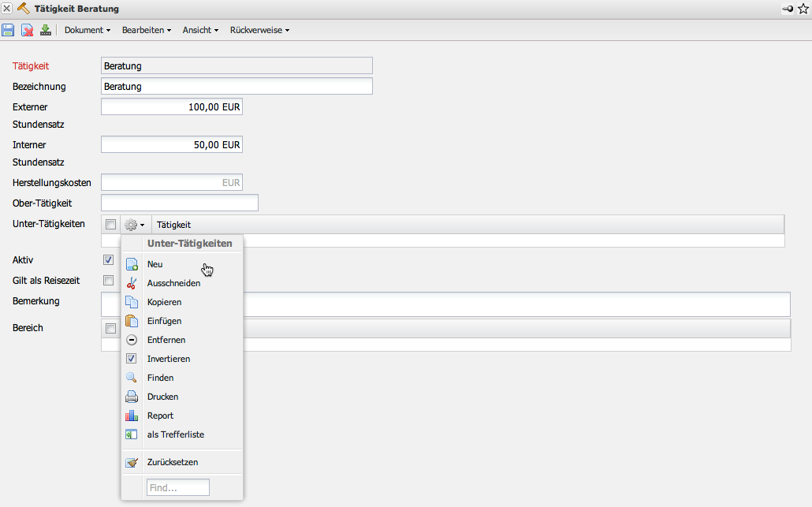Viewport: 812px width, 507px height.
Task: Click the Drucken printer icon
Action: pos(132,397)
